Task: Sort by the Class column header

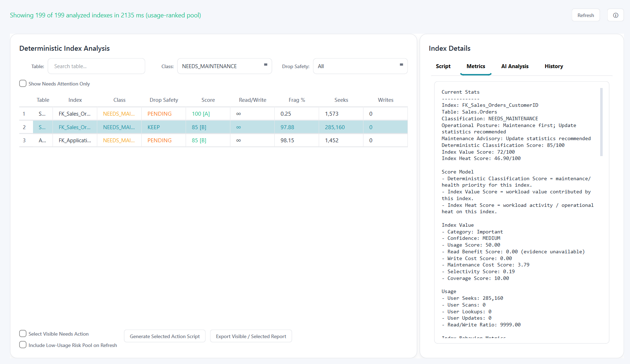Action: point(119,100)
